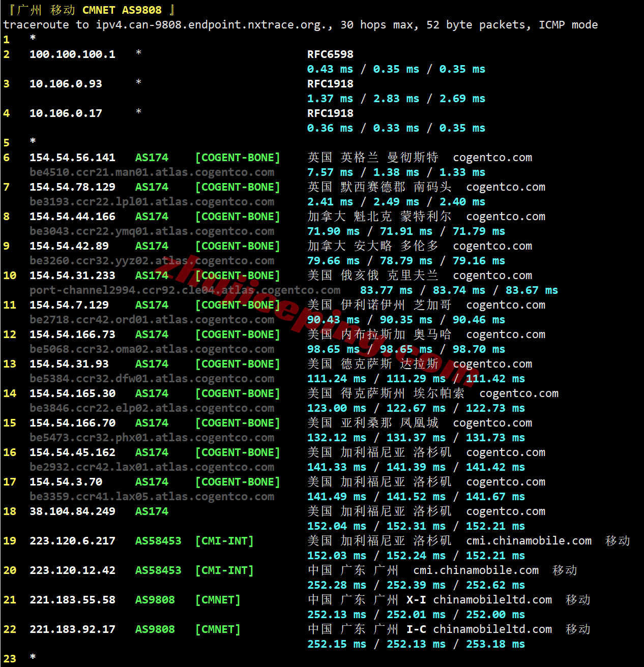Click the header text "广州 移动 CMNET AS9808"

click(x=89, y=10)
